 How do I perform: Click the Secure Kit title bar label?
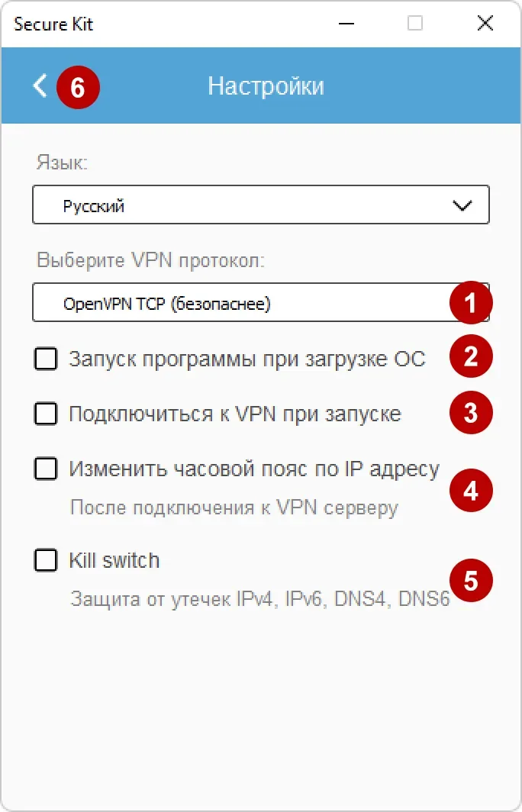[53, 24]
